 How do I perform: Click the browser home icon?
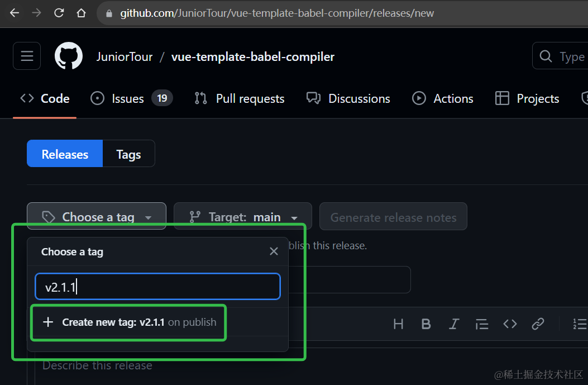coord(82,13)
